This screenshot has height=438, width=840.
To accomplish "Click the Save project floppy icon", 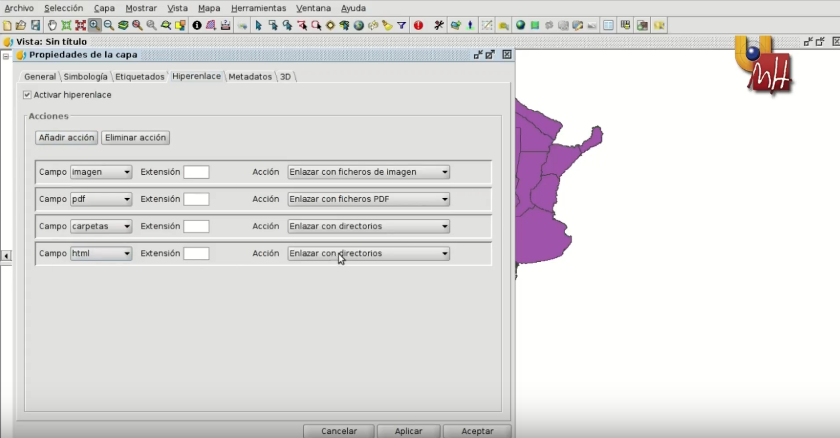I will coord(35,25).
